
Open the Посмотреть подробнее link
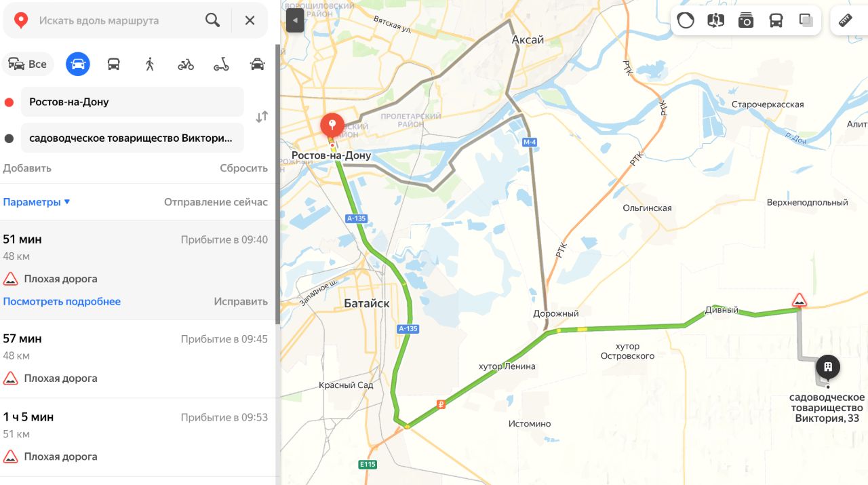pyautogui.click(x=62, y=301)
